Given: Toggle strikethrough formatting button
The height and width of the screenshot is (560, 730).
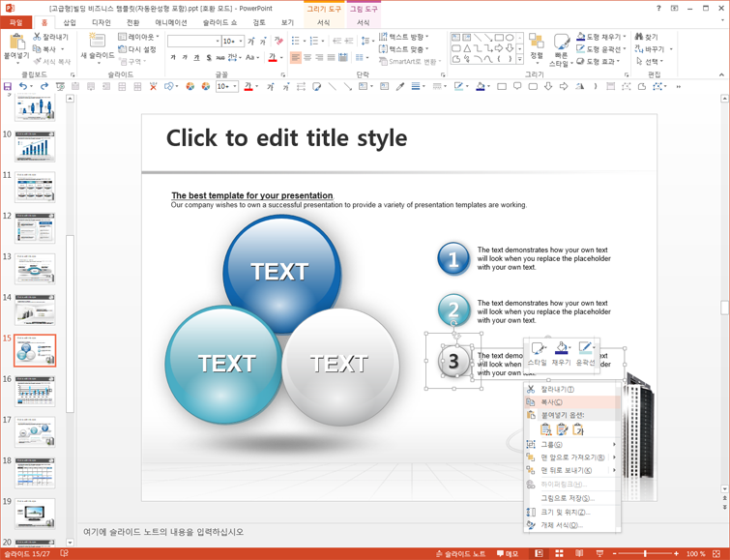Looking at the screenshot, I should 219,57.
